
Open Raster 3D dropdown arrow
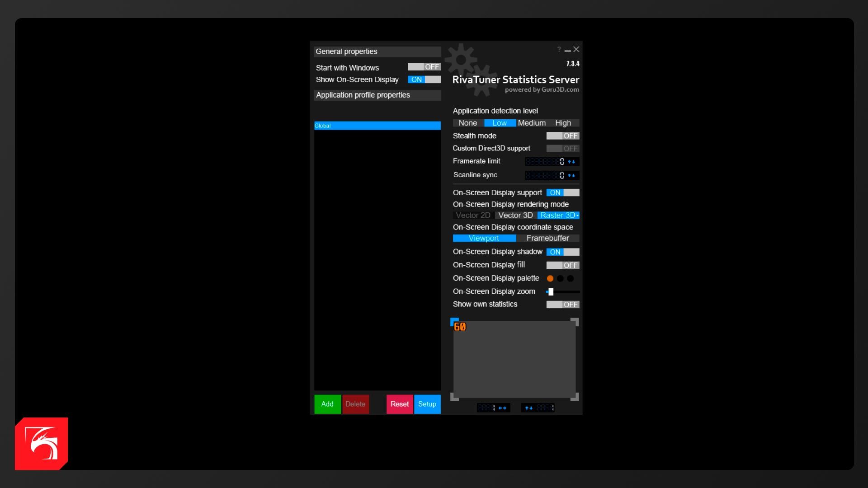577,216
